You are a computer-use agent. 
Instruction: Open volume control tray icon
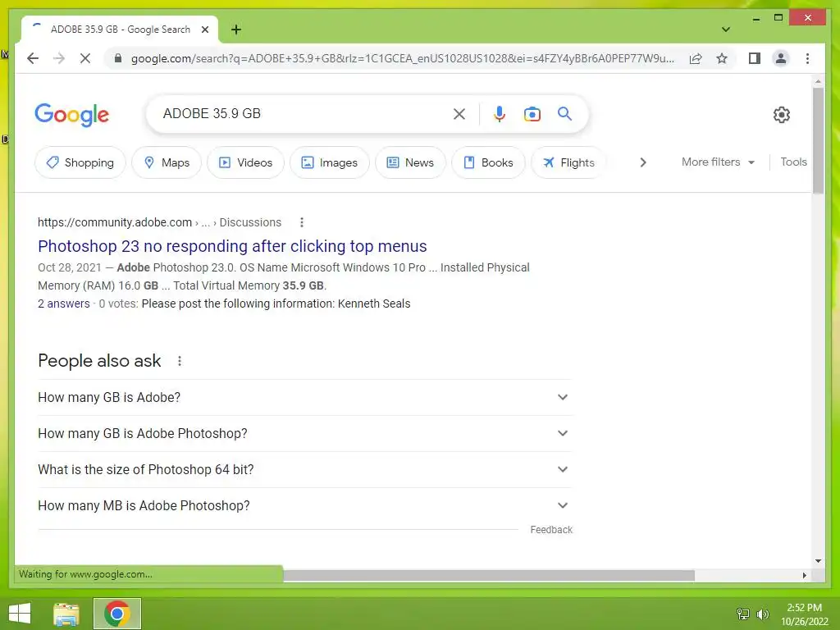763,614
